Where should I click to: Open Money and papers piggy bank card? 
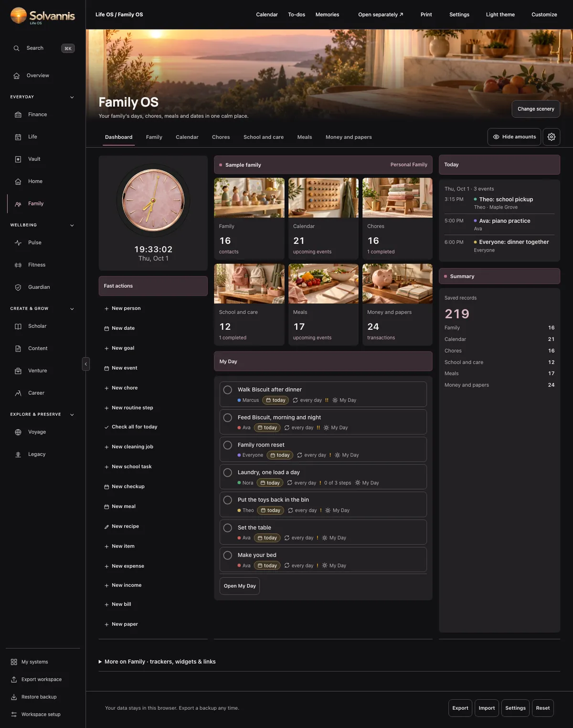coord(397,305)
